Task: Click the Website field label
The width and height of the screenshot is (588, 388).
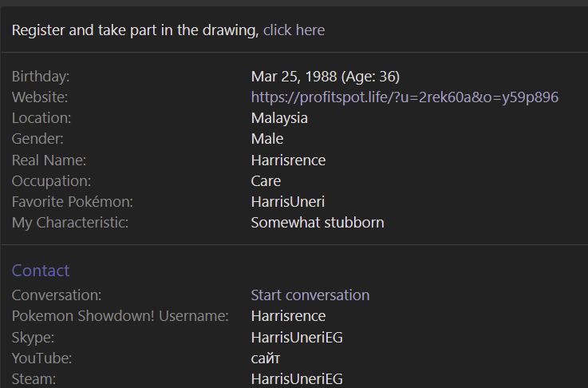Action: point(40,97)
